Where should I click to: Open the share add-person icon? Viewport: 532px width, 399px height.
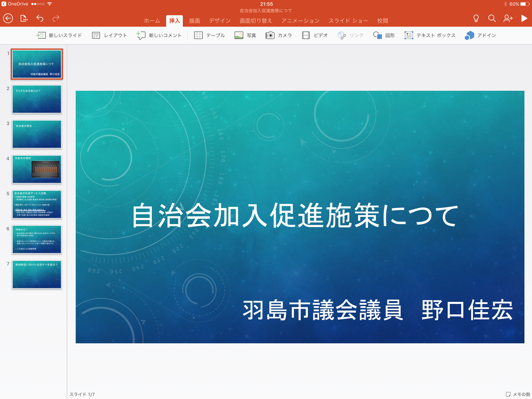click(508, 19)
